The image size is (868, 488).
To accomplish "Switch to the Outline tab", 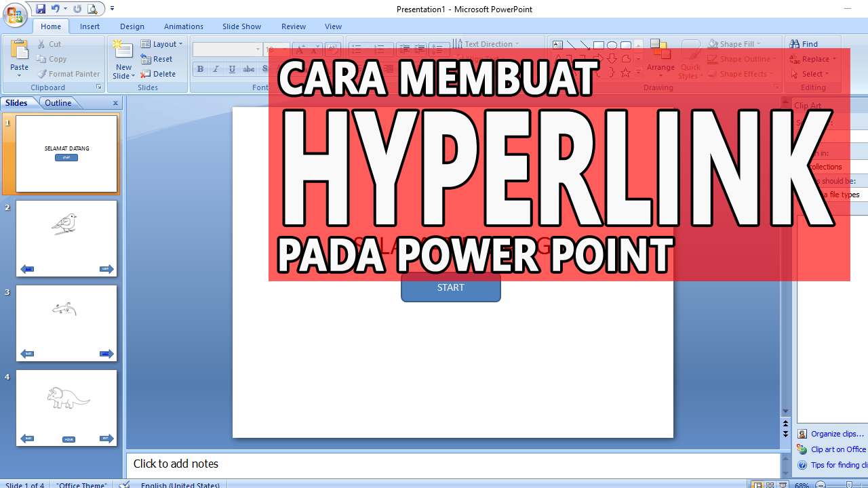I will pyautogui.click(x=58, y=102).
